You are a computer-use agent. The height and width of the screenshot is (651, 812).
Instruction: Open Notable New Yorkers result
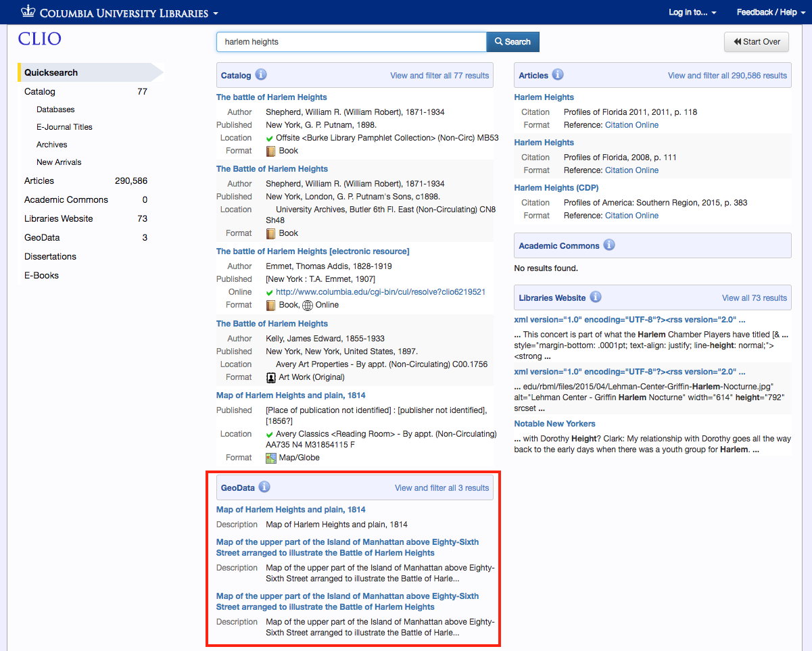tap(555, 424)
